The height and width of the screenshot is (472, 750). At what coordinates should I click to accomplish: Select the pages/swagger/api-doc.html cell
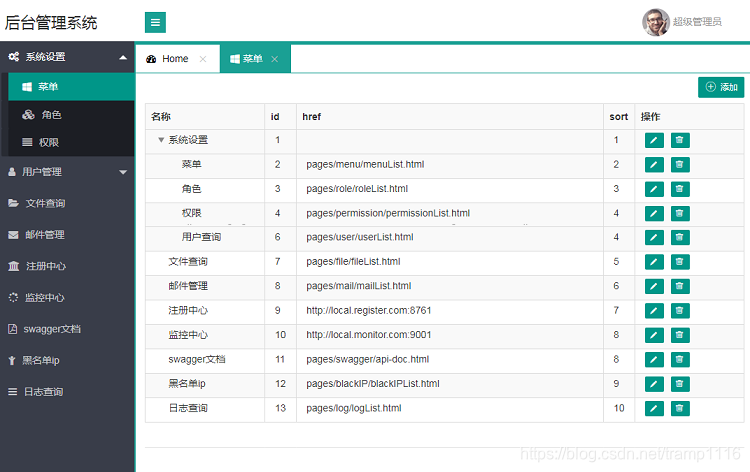pyautogui.click(x=450, y=359)
